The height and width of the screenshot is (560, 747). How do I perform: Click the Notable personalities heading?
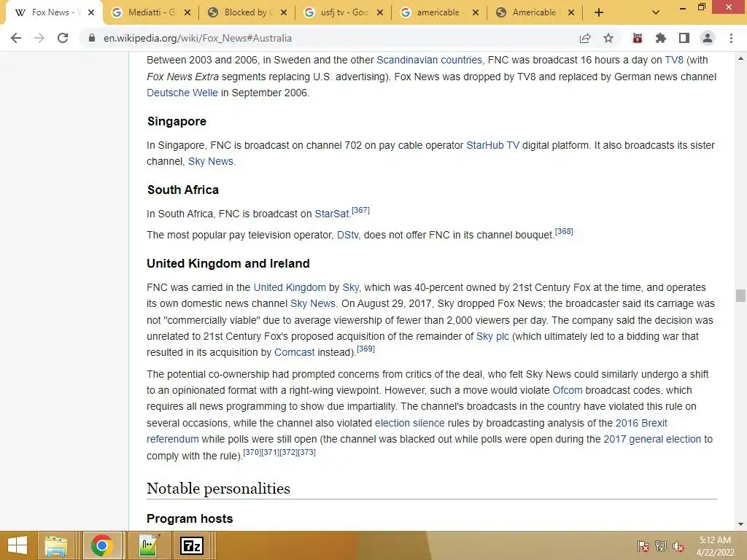[218, 489]
